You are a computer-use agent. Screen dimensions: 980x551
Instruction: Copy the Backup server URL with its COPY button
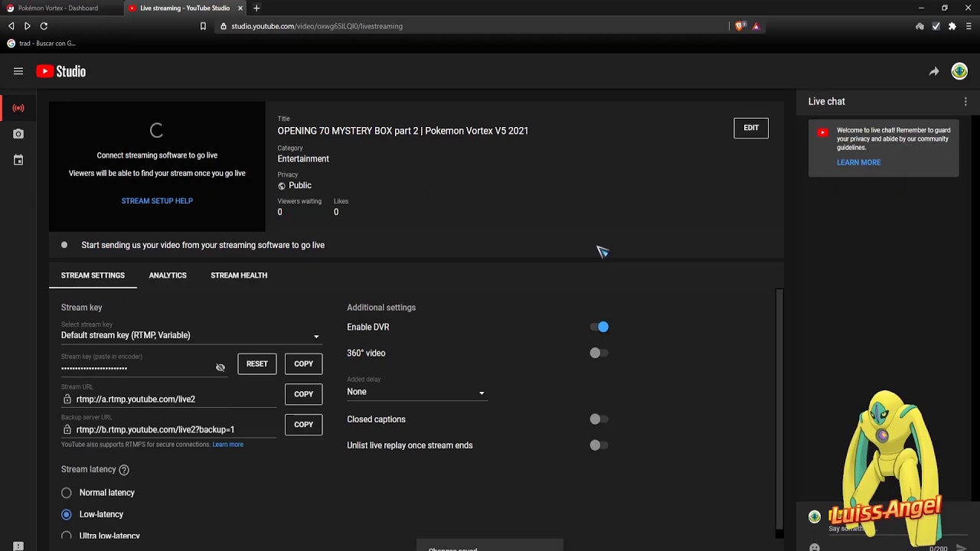click(304, 425)
